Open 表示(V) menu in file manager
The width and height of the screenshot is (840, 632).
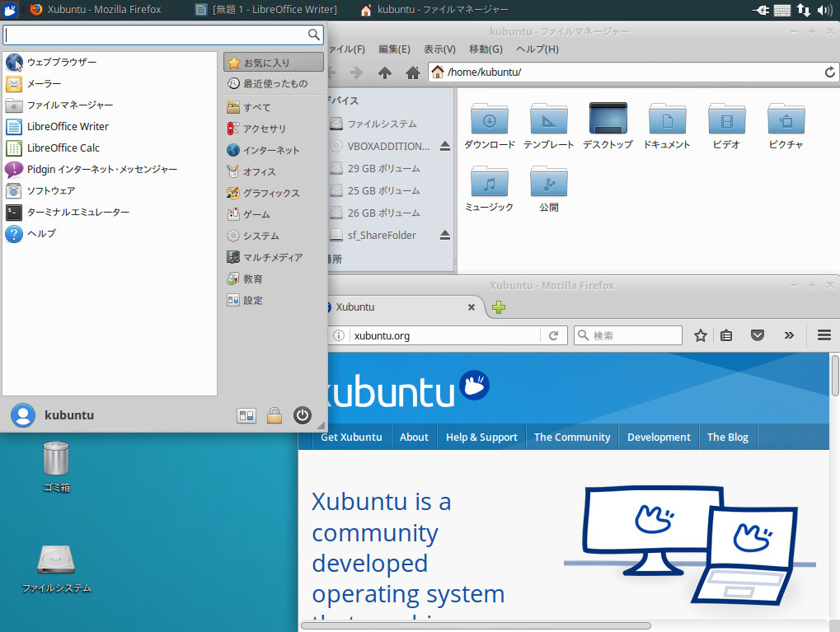coord(439,49)
